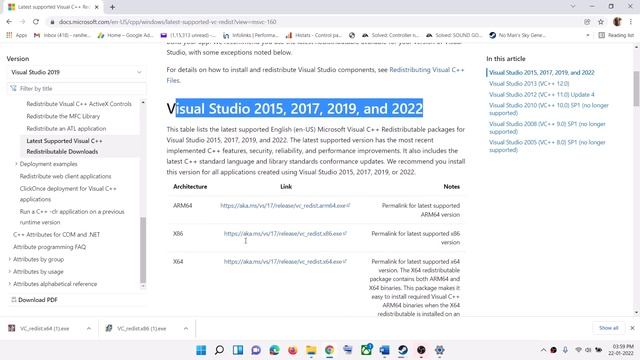Screen dimensions: 640x360
Task: Go back using the browser back arrow
Action: 9,22
